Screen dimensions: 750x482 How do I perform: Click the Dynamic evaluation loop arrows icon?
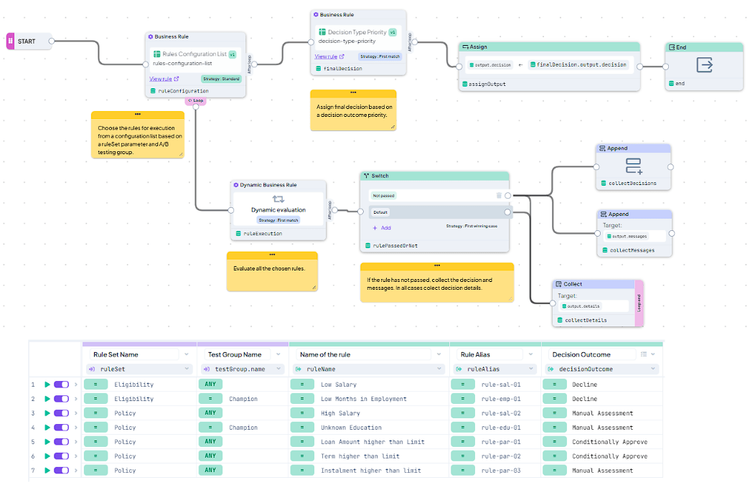pyautogui.click(x=278, y=200)
